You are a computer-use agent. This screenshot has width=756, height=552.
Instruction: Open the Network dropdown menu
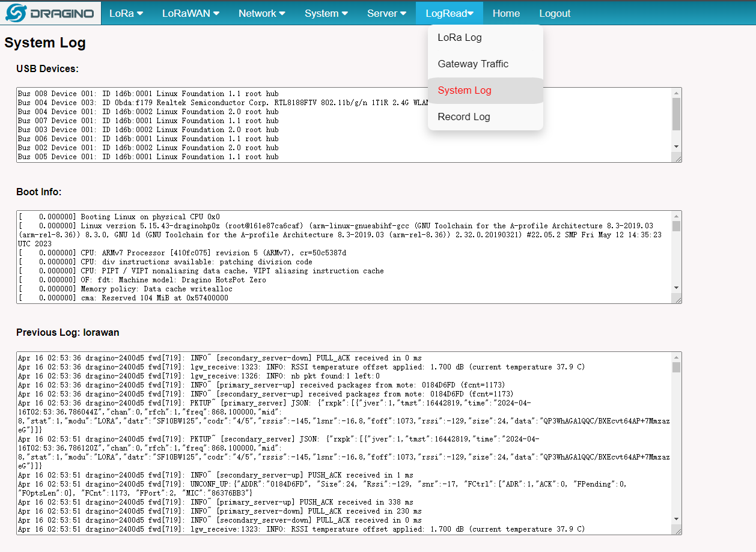pyautogui.click(x=261, y=13)
